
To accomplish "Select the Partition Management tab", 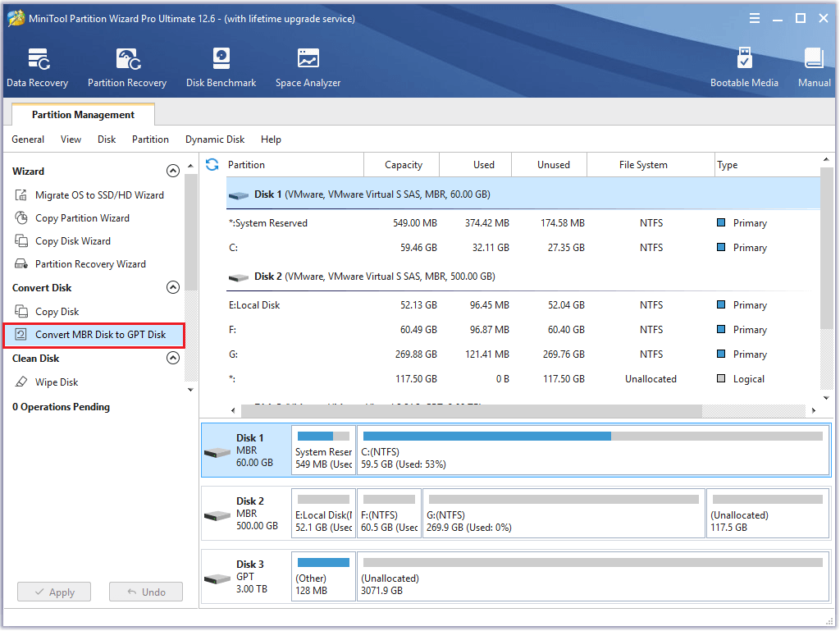I will (x=83, y=115).
